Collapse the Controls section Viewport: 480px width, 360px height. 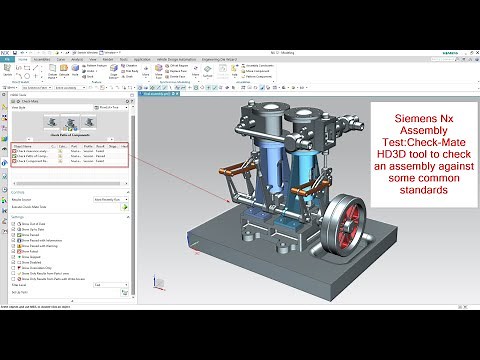point(128,192)
